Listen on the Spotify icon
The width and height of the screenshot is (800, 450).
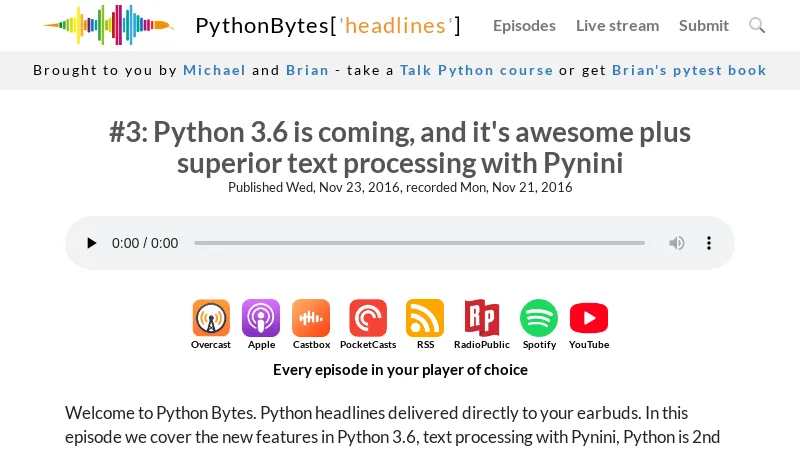[x=539, y=319]
